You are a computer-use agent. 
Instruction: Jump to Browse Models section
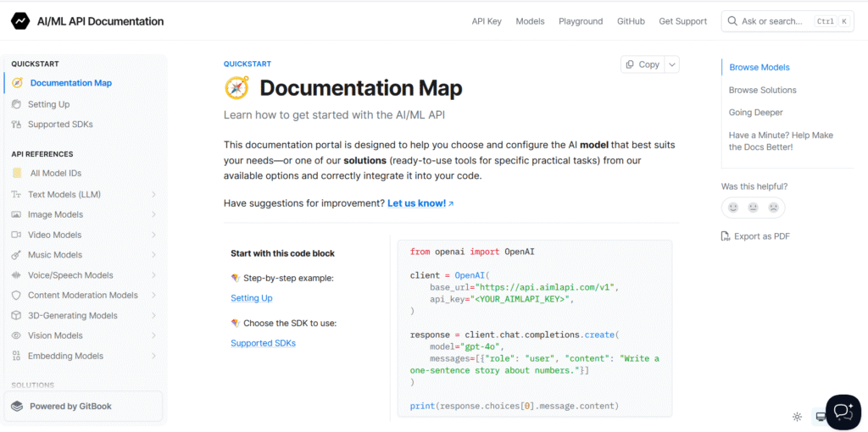point(759,68)
